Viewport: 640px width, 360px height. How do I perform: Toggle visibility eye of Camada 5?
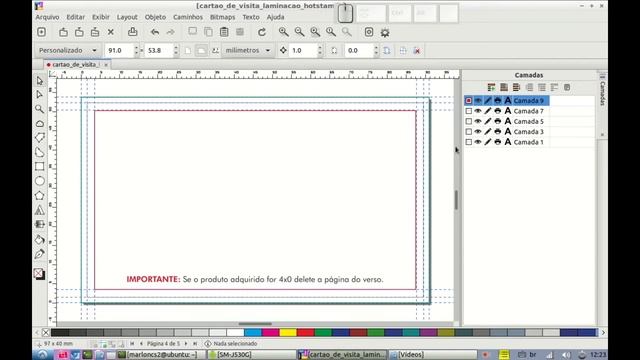point(478,121)
